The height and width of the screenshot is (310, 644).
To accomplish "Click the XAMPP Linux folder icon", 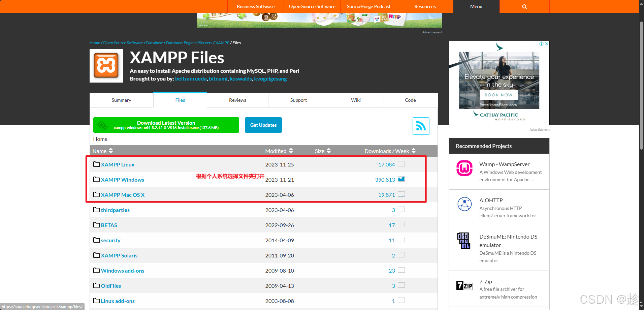I will (x=97, y=164).
